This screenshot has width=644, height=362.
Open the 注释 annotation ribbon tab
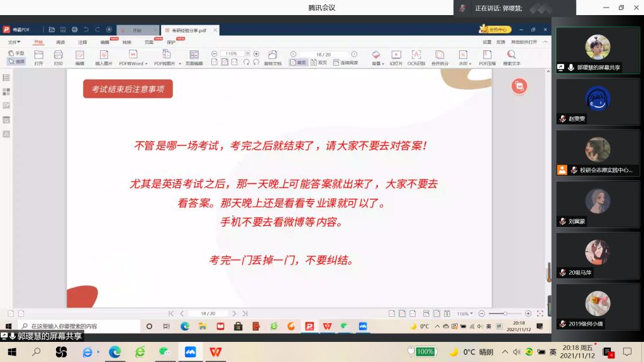tap(82, 42)
